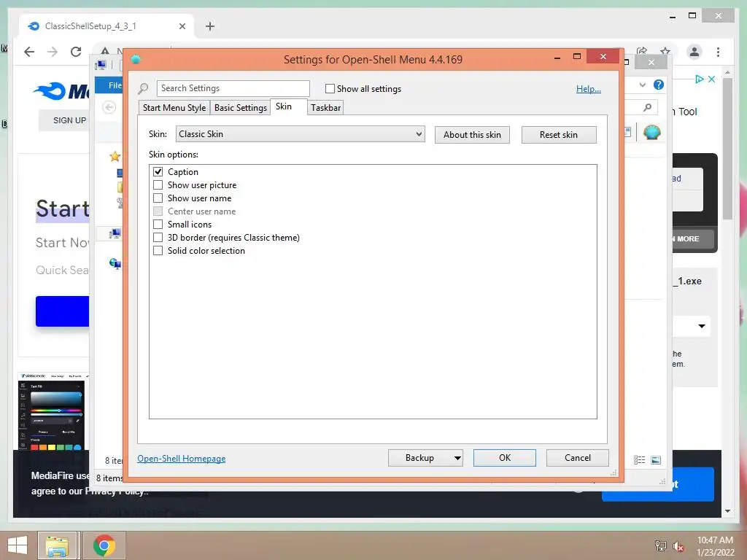The image size is (747, 560).
Task: Open the File menu in Explorer
Action: tap(109, 85)
